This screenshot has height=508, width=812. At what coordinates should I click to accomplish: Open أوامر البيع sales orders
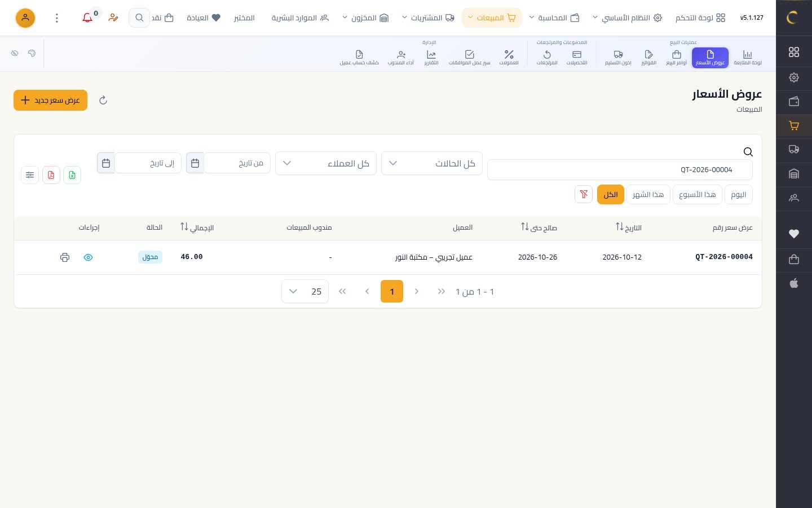[x=677, y=58]
